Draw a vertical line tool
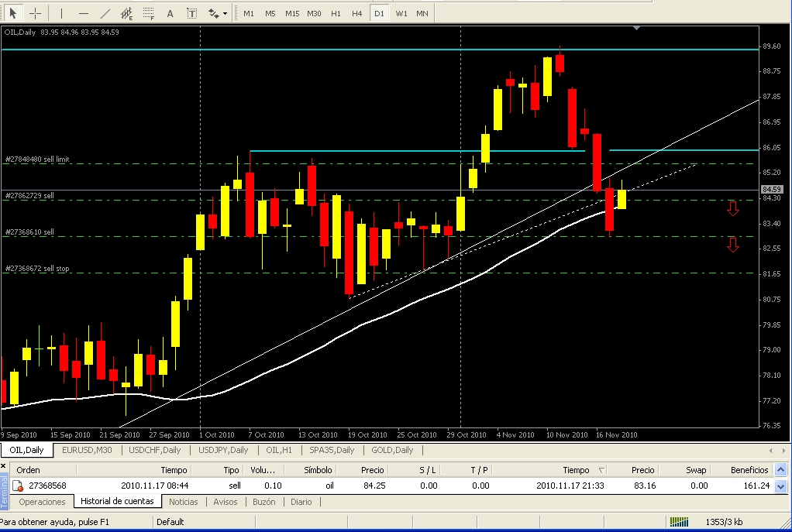The image size is (792, 532). point(62,13)
